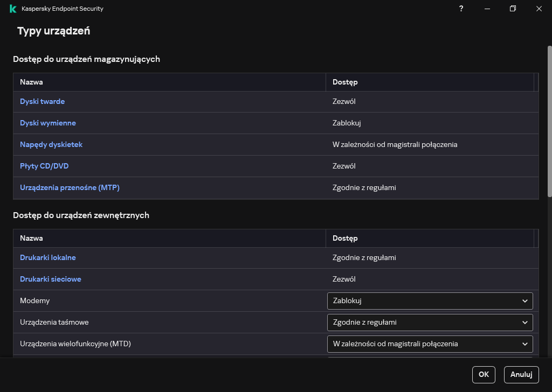
Task: Open Drukarki lokalne printer rules
Action: 47,257
